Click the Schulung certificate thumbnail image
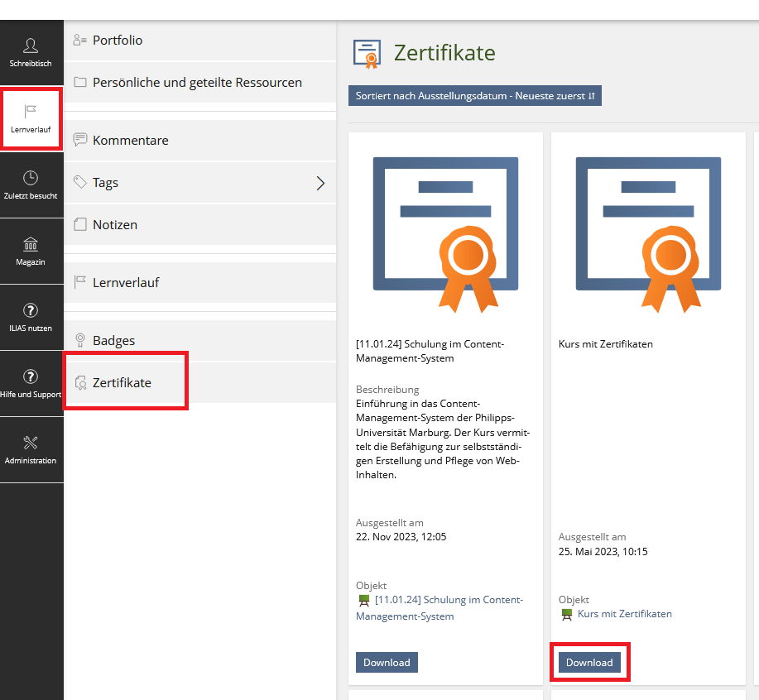 [445, 233]
